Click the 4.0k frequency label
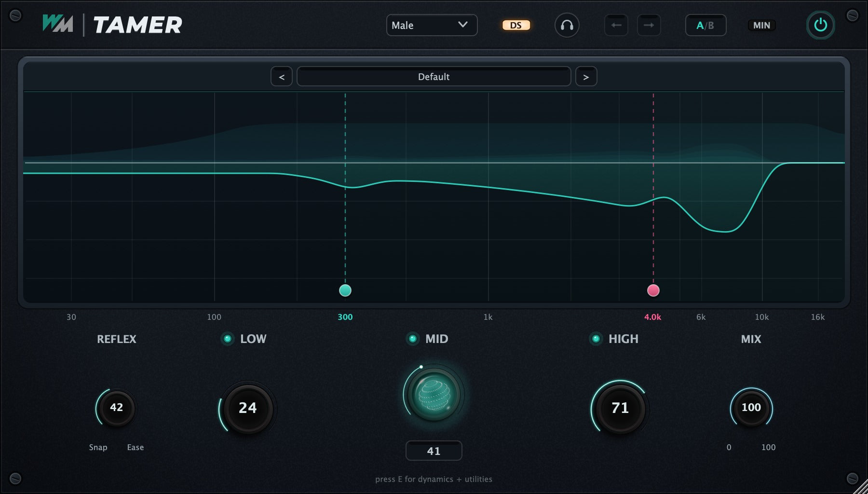Image resolution: width=868 pixels, height=494 pixels. pyautogui.click(x=653, y=317)
